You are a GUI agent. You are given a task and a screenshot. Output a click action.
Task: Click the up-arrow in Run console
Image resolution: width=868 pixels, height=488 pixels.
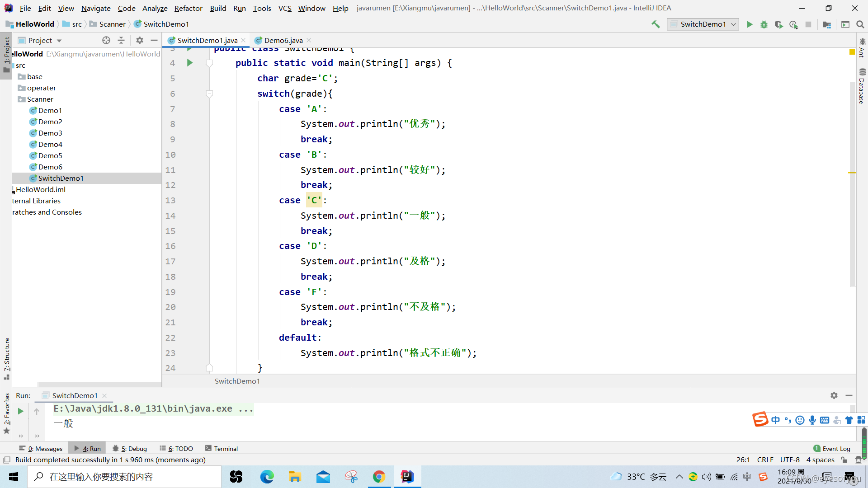coord(37,411)
